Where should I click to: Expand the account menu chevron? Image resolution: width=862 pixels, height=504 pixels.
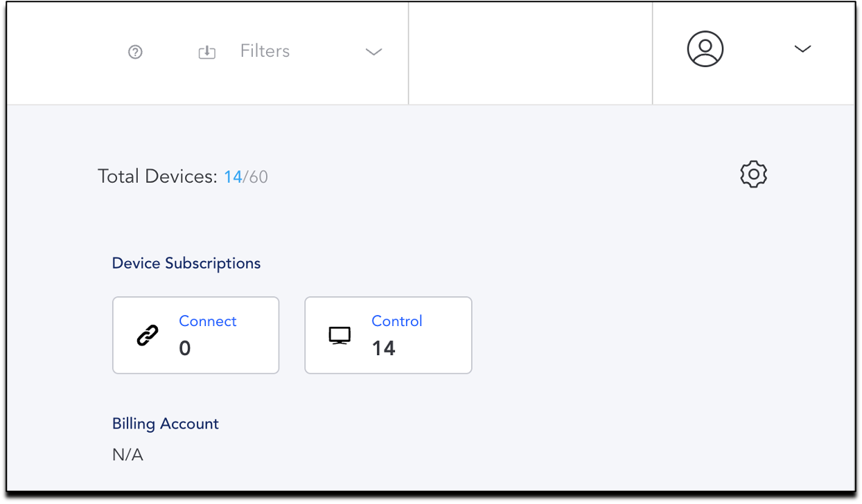tap(802, 49)
